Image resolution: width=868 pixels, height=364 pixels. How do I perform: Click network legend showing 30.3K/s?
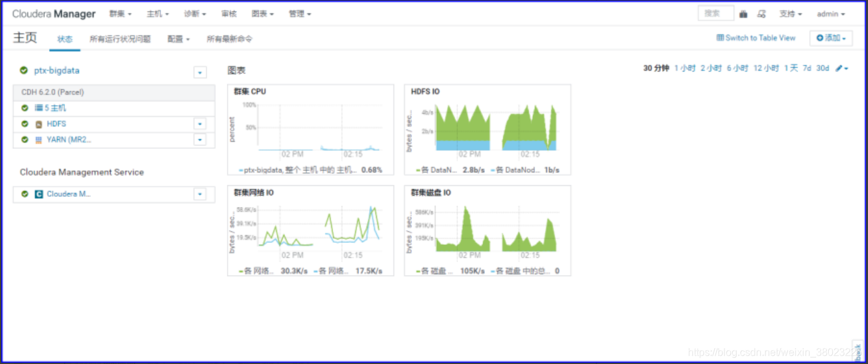pos(274,271)
